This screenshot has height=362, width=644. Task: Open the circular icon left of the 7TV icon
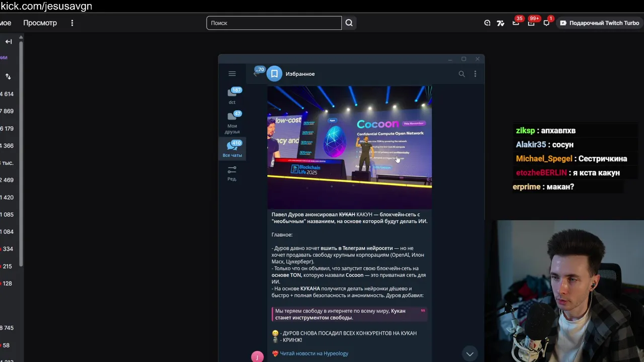tap(487, 23)
